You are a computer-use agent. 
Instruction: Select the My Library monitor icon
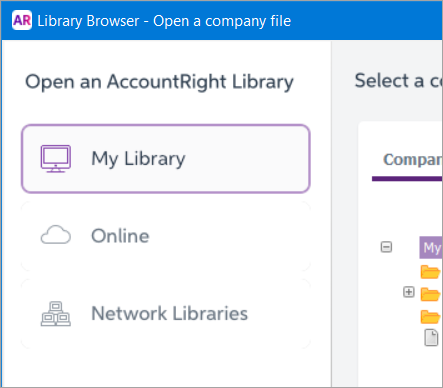click(56, 159)
